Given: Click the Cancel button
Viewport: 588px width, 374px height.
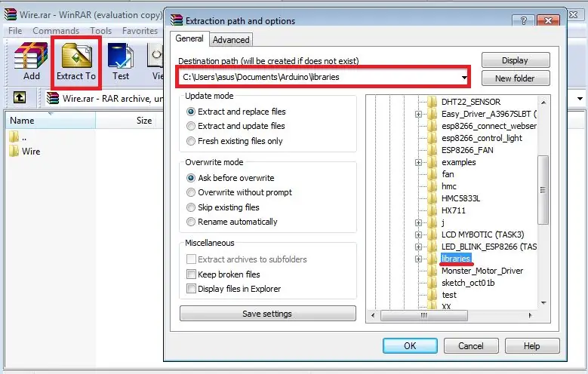Looking at the screenshot, I should pos(471,345).
